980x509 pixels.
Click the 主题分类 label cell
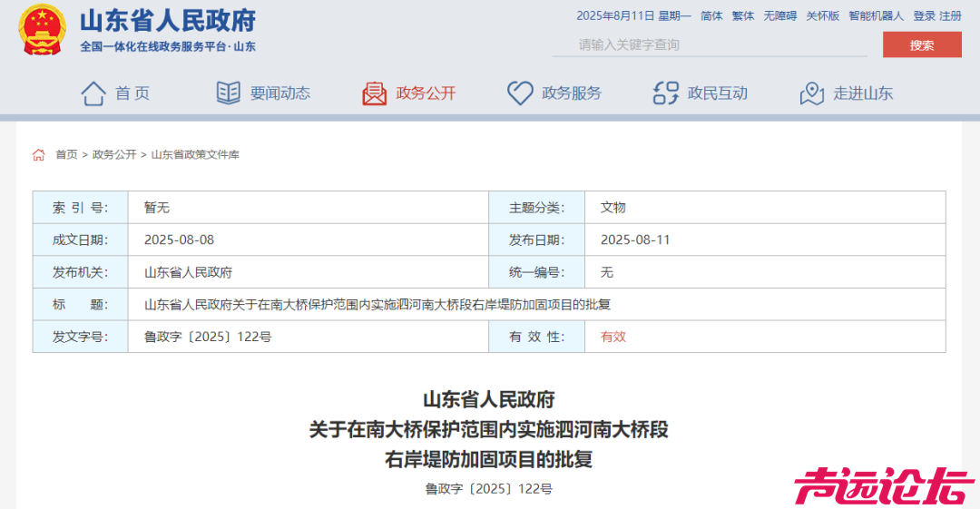[537, 208]
